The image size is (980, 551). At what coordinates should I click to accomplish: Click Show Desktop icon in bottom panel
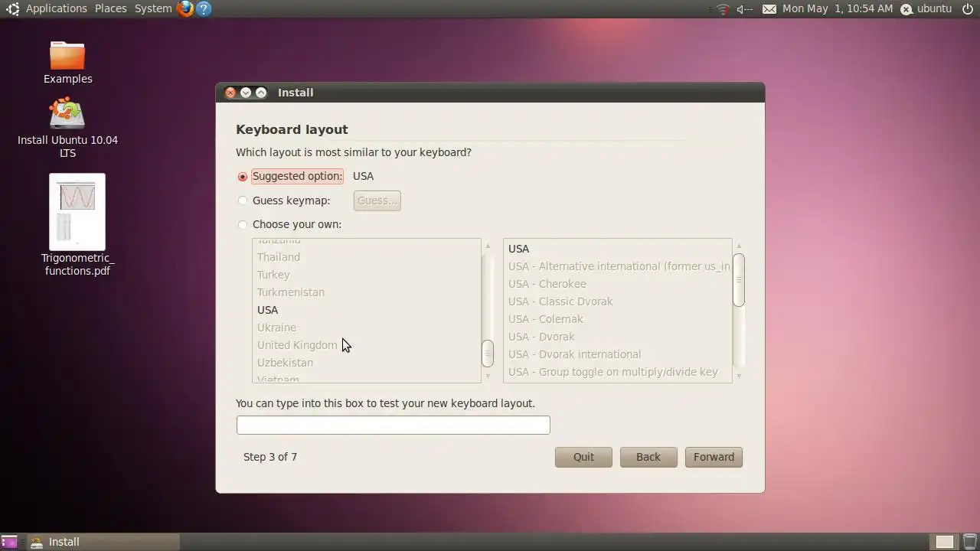[10, 542]
